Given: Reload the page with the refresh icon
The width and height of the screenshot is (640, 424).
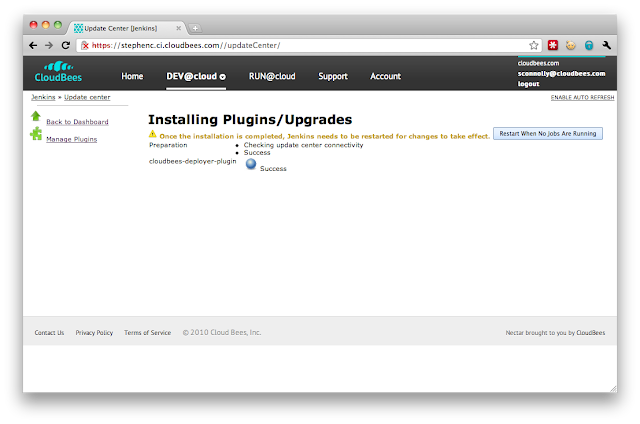Looking at the screenshot, I should (66, 45).
